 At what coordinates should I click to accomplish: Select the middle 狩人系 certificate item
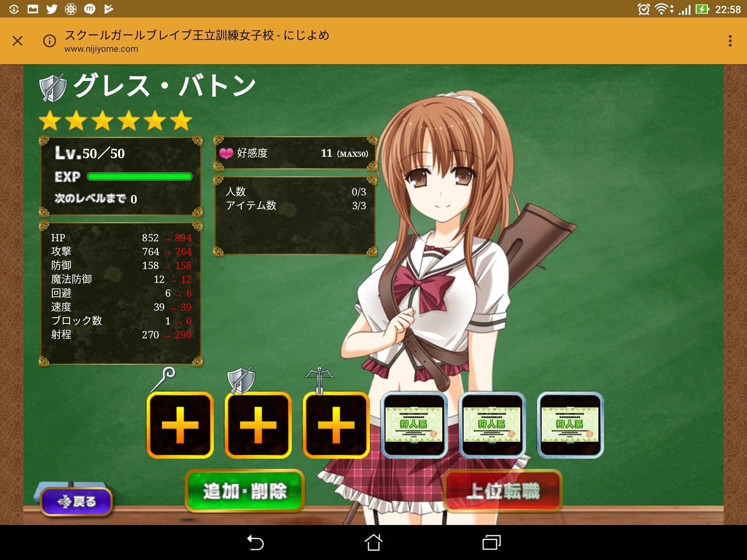pyautogui.click(x=492, y=425)
